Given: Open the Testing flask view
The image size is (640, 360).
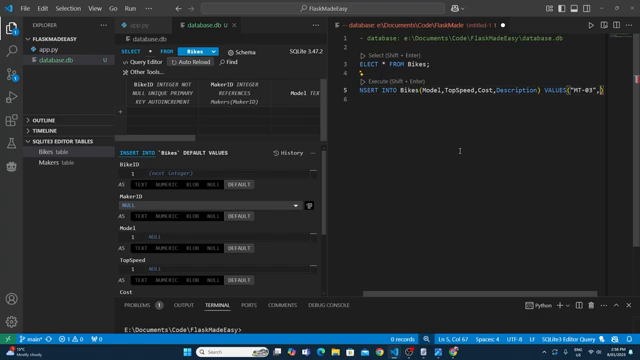Looking at the screenshot, I should pos(11,143).
